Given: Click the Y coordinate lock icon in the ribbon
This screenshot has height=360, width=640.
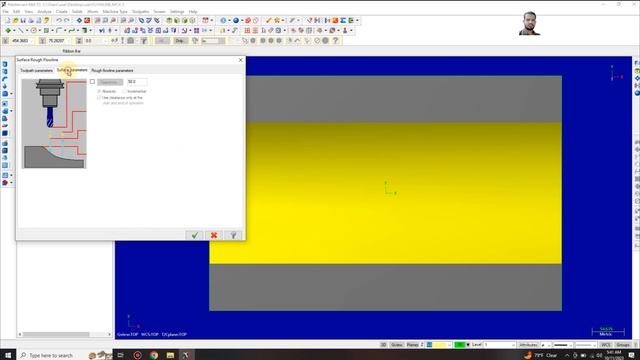Looking at the screenshot, I should [42, 41].
